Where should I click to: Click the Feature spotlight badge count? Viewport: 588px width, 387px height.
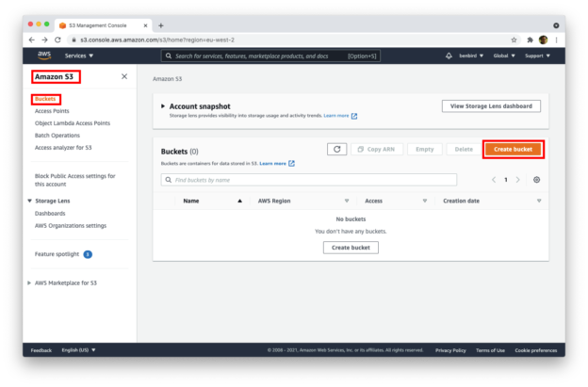(88, 254)
